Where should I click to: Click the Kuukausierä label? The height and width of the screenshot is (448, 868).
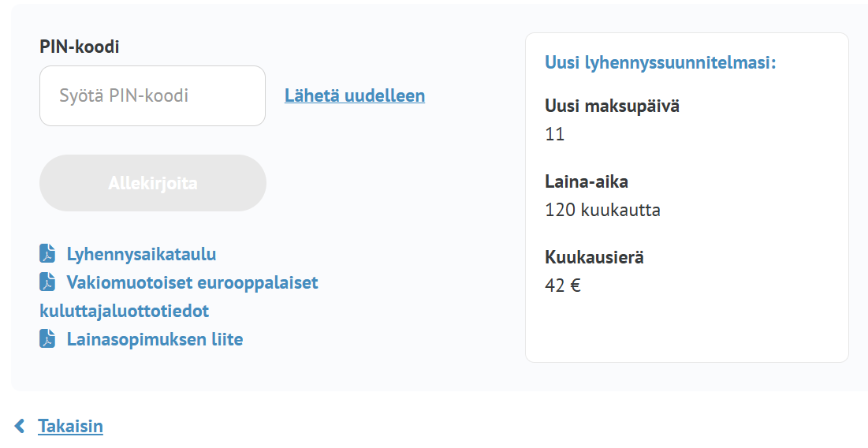[x=594, y=257]
